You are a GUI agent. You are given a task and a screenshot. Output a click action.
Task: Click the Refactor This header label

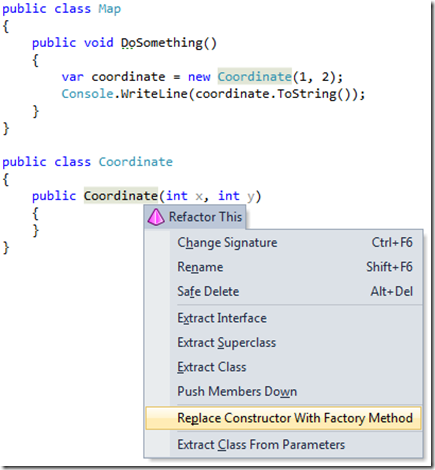coord(205,217)
